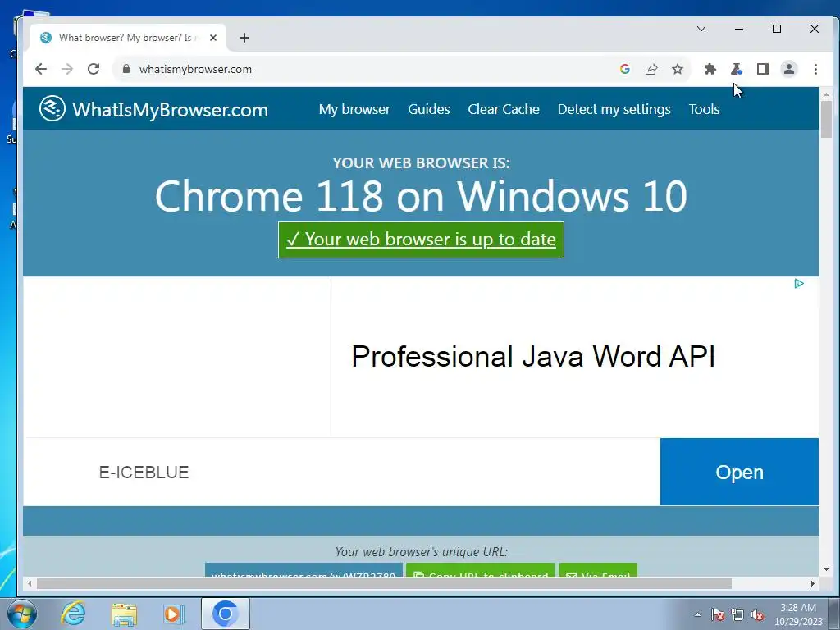This screenshot has height=630, width=840.
Task: Open the Clear Cache menu item
Action: click(504, 109)
